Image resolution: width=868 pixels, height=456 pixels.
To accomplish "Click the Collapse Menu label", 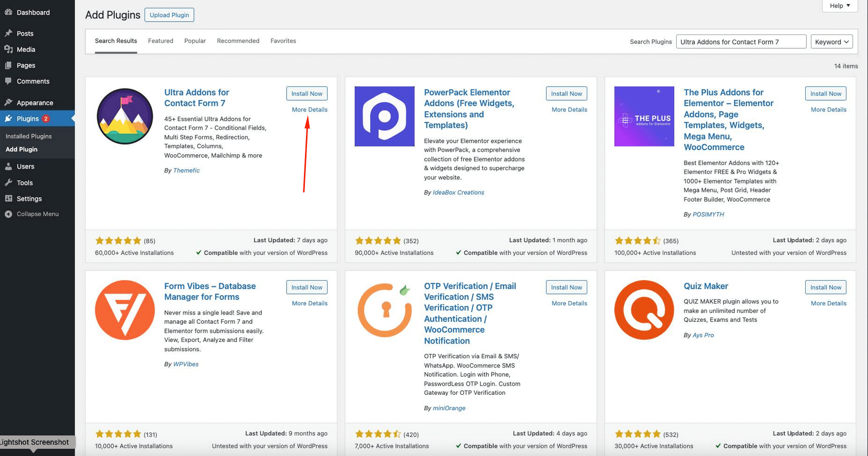I will (38, 214).
